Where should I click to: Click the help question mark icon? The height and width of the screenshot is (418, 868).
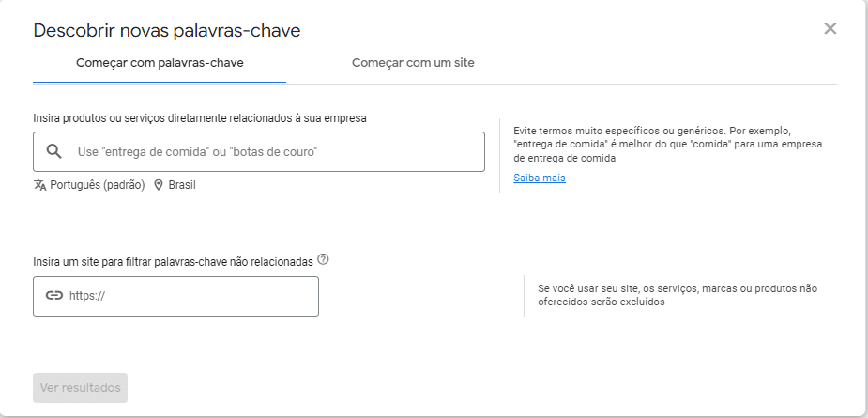coord(323,259)
